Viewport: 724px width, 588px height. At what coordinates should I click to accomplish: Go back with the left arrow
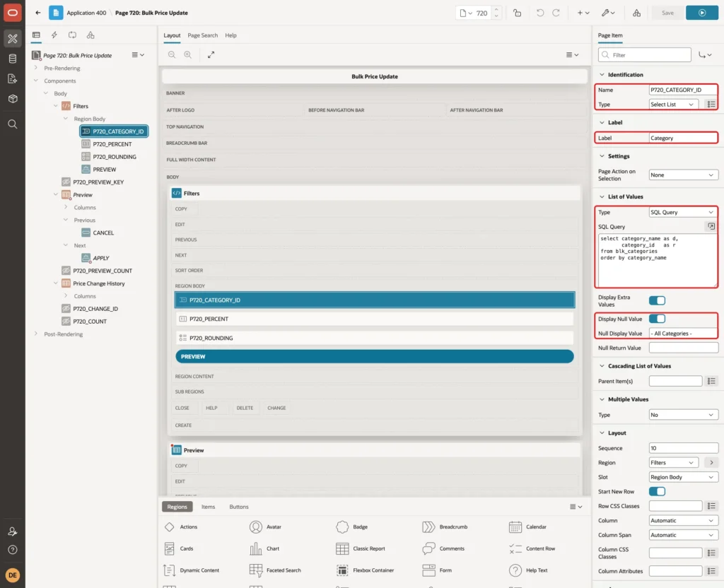38,13
